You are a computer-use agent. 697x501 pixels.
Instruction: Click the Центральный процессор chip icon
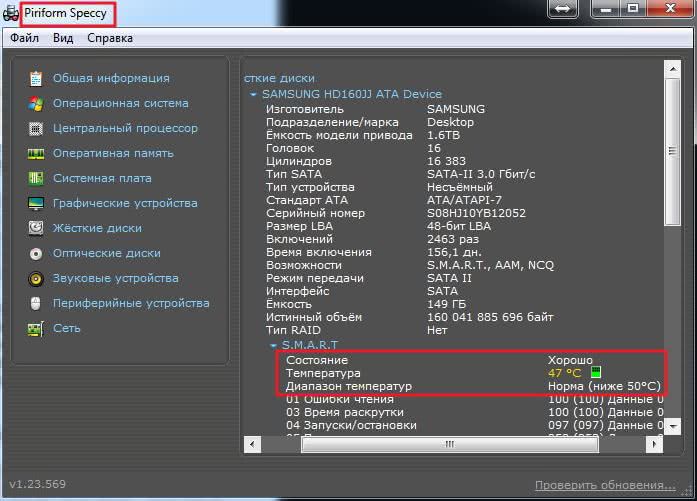[x=36, y=128]
